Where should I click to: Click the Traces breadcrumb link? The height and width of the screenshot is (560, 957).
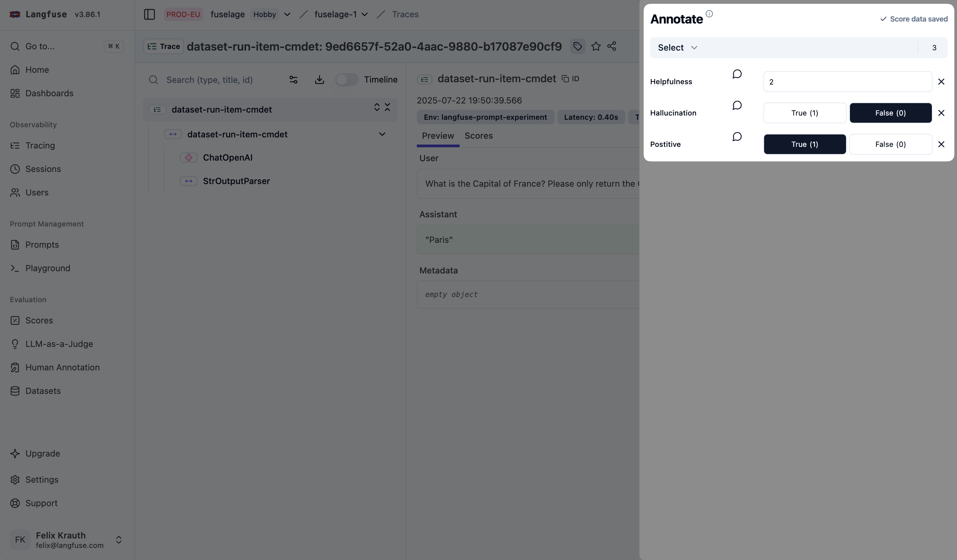[x=405, y=14]
